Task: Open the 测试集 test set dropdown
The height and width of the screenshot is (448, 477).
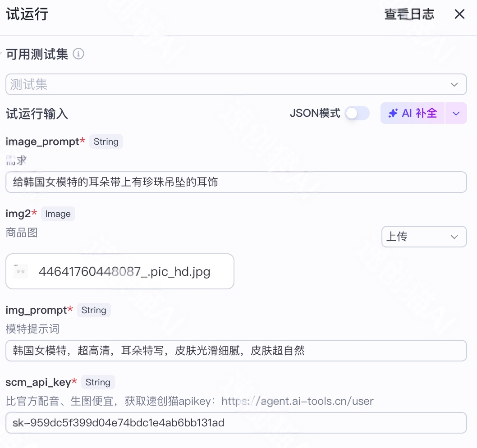Action: [236, 84]
